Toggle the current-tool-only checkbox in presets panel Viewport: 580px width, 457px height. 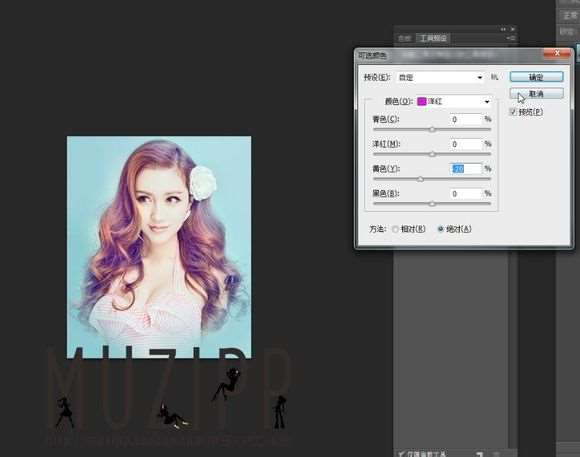pos(401,453)
